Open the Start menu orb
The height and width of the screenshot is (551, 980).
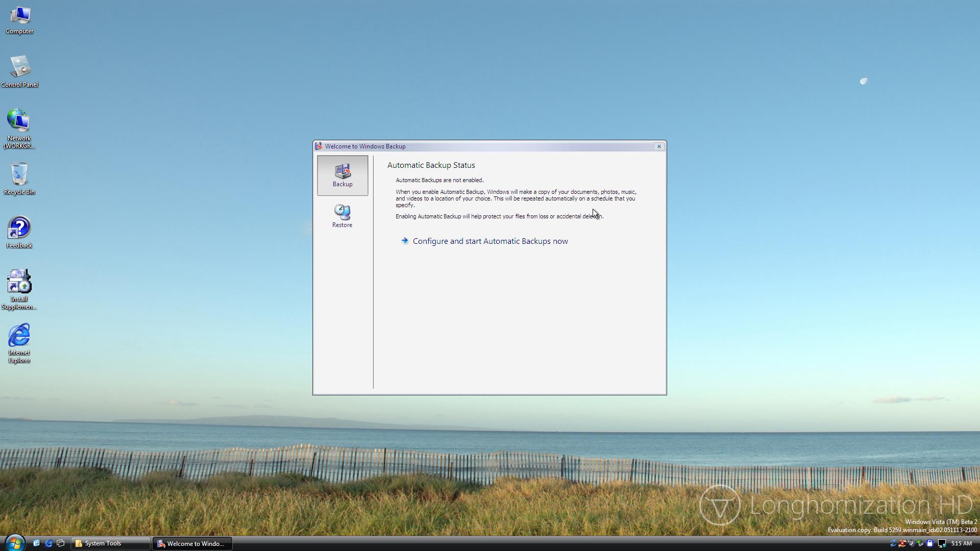coord(14,543)
